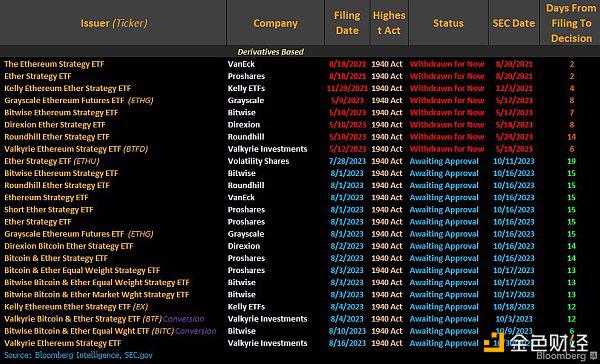Click Direxion Bitcoin Ether Strategy ETF

coord(69,246)
